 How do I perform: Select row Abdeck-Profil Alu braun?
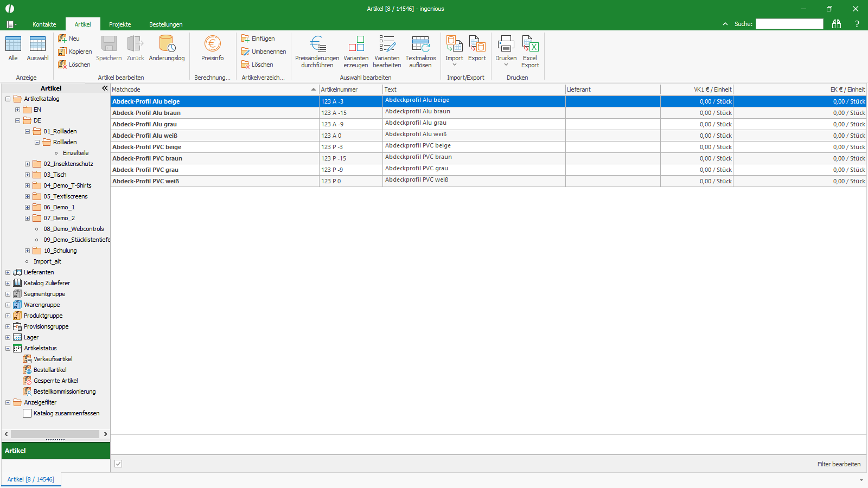point(488,113)
